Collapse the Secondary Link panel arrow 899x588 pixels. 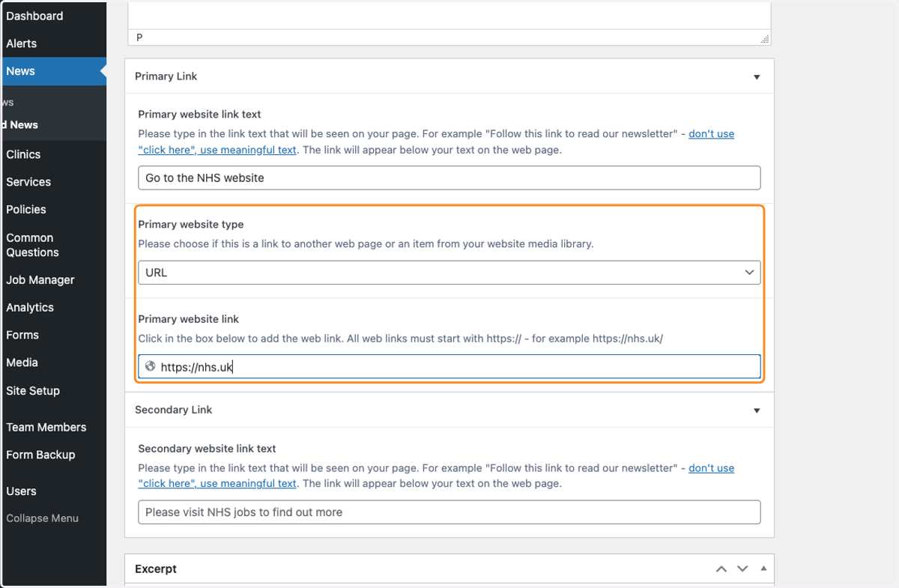tap(757, 410)
